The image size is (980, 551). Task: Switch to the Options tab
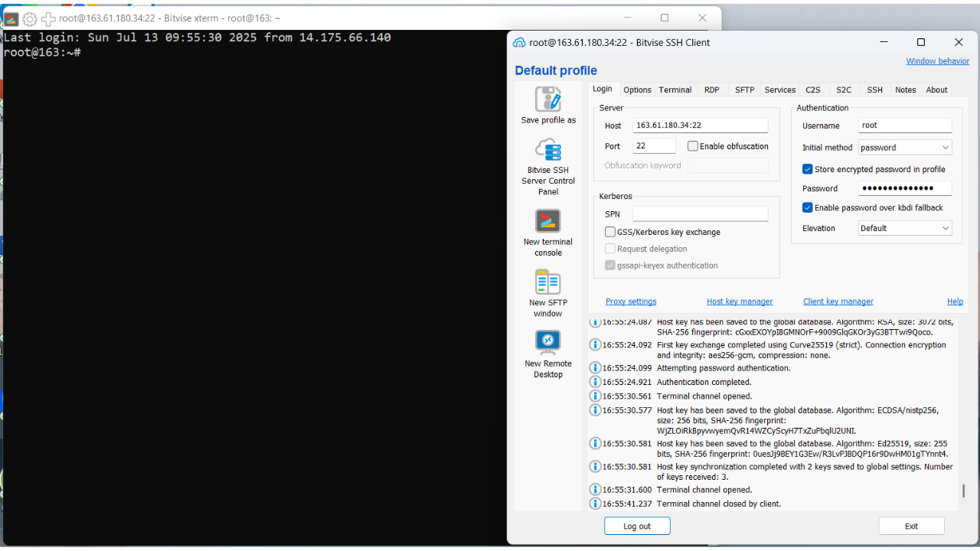(637, 90)
